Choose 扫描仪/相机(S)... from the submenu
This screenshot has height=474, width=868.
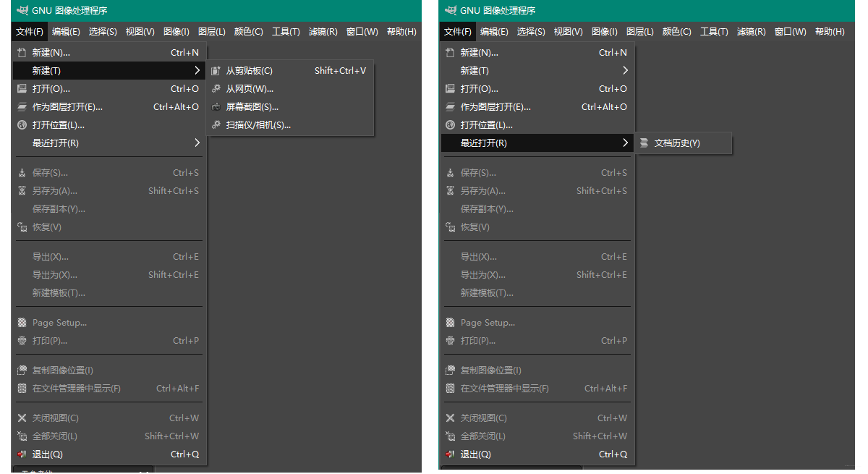click(x=290, y=124)
